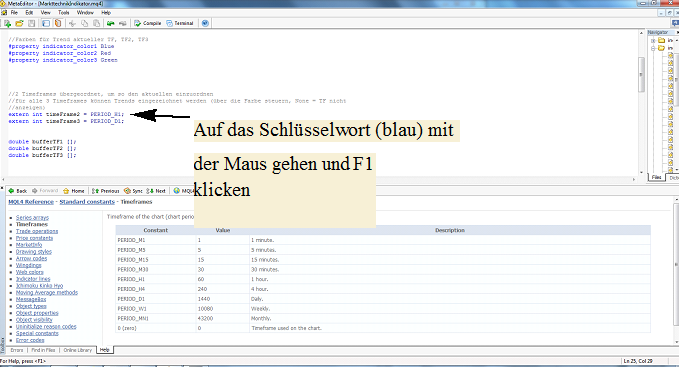Expand the first Navigator tree folder
Screen dimensions: 679x367
pos(653,40)
